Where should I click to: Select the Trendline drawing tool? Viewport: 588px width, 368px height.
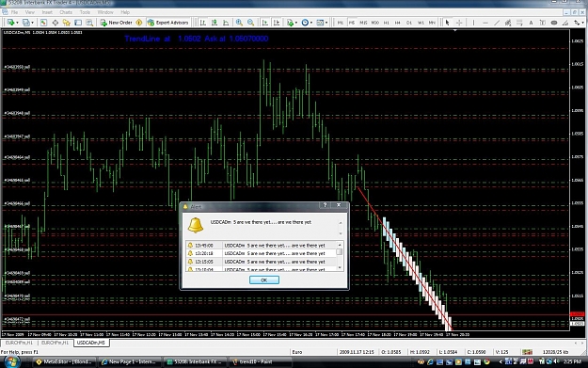(x=497, y=23)
